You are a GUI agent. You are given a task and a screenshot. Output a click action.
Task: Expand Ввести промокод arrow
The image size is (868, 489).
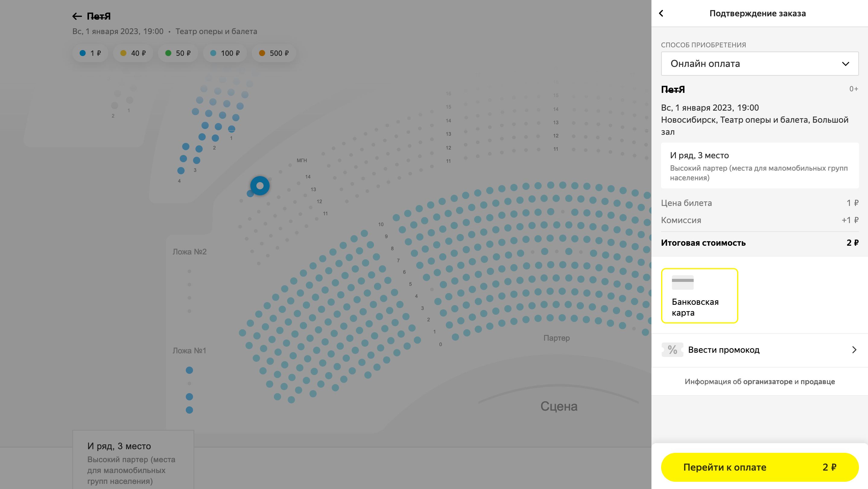[854, 350]
